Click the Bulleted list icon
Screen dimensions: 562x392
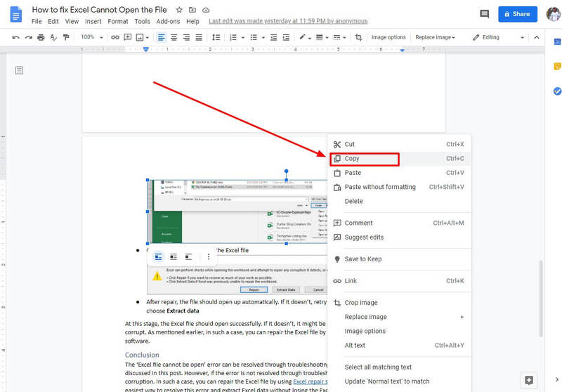click(x=254, y=37)
